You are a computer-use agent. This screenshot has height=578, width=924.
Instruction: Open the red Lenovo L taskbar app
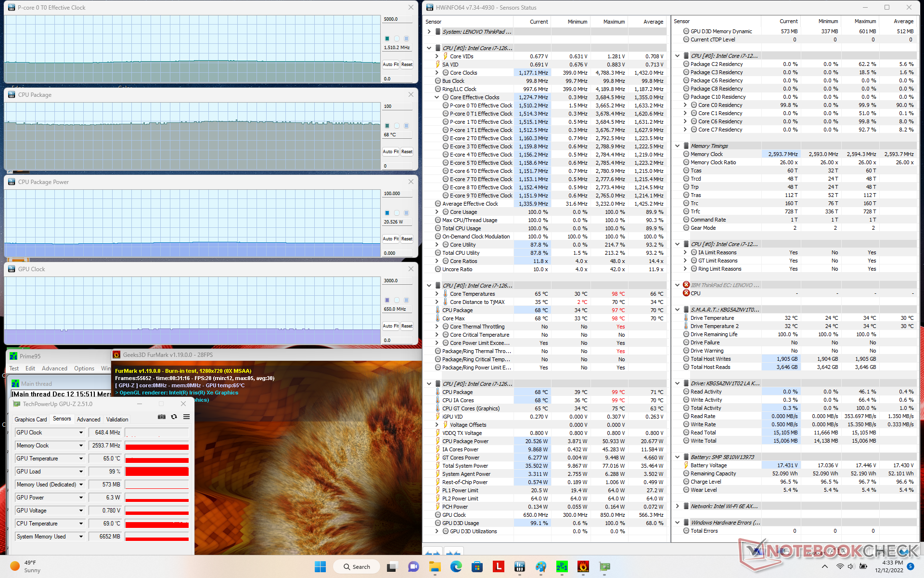point(498,566)
